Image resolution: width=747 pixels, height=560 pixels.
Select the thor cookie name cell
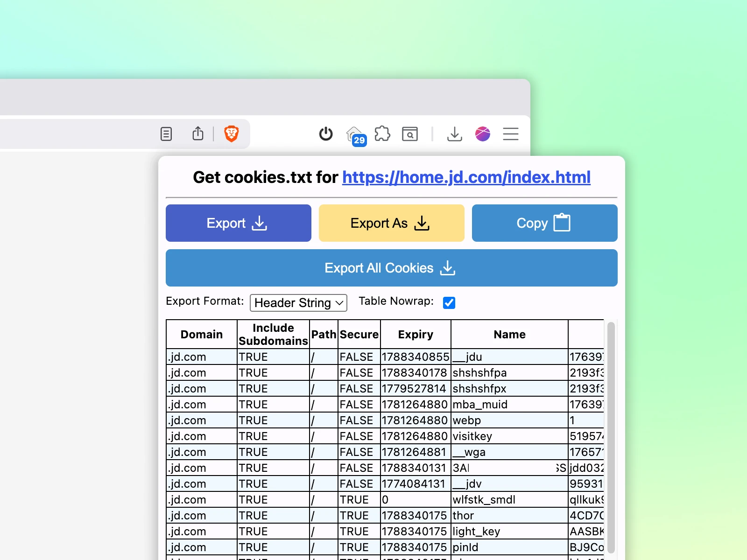(x=509, y=516)
